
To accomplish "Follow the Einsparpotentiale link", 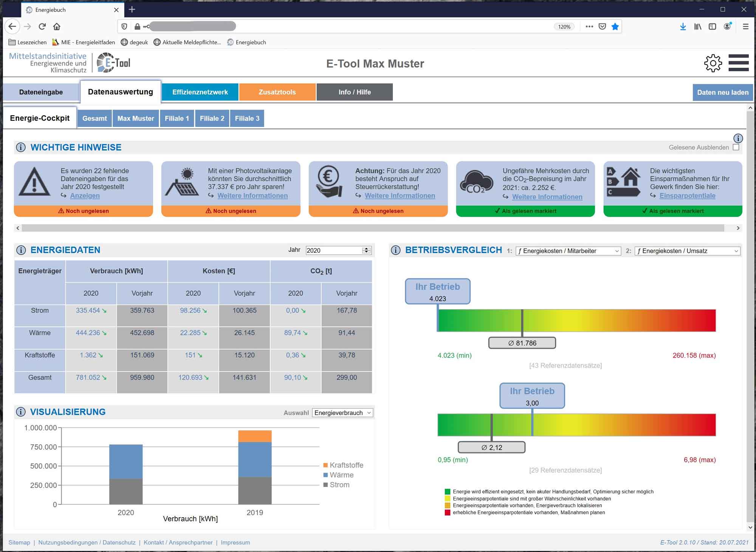I will (687, 196).
